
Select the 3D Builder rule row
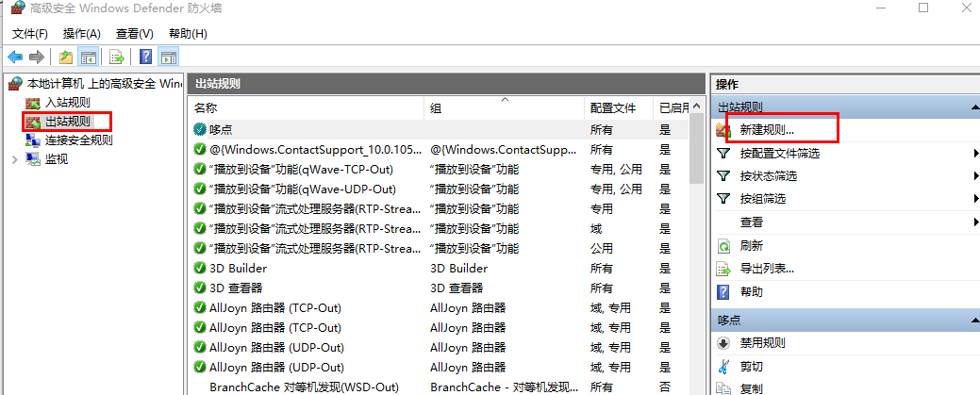439,268
